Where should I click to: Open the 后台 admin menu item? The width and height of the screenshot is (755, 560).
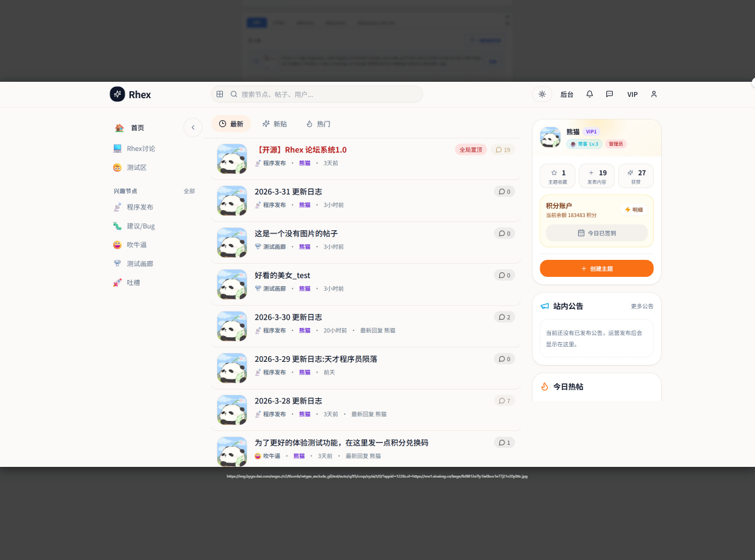click(567, 95)
